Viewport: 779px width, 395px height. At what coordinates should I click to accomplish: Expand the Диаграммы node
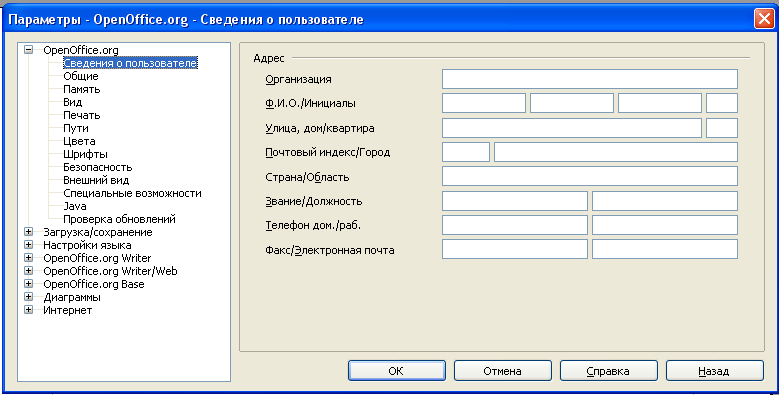(x=28, y=297)
